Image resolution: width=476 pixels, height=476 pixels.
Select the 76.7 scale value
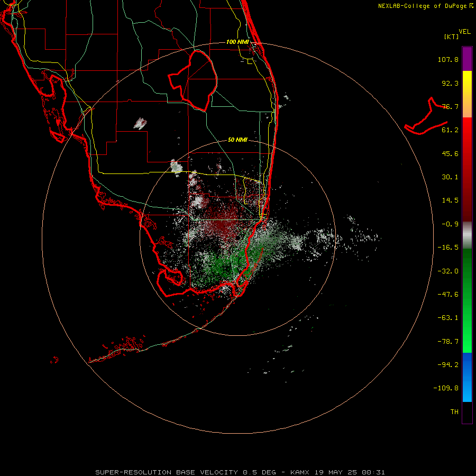pos(450,106)
